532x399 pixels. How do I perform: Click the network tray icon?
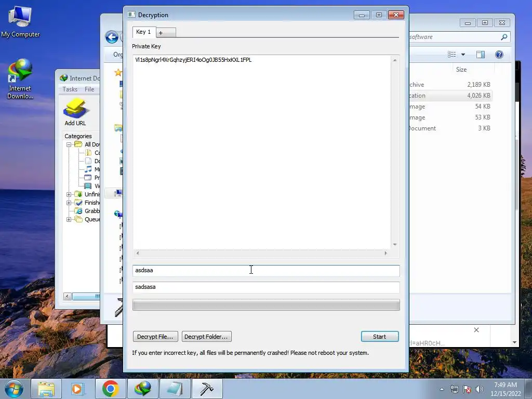(454, 389)
